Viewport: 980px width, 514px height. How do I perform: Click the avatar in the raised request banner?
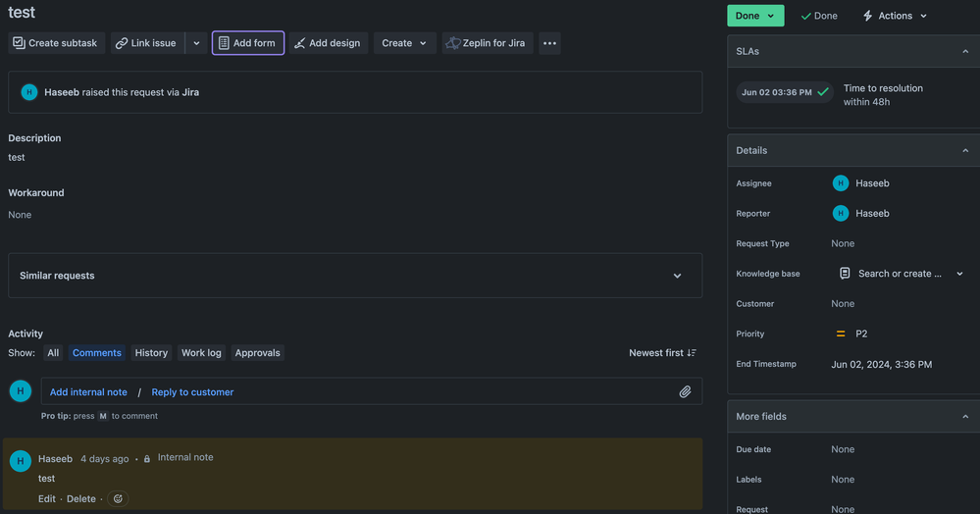point(28,92)
